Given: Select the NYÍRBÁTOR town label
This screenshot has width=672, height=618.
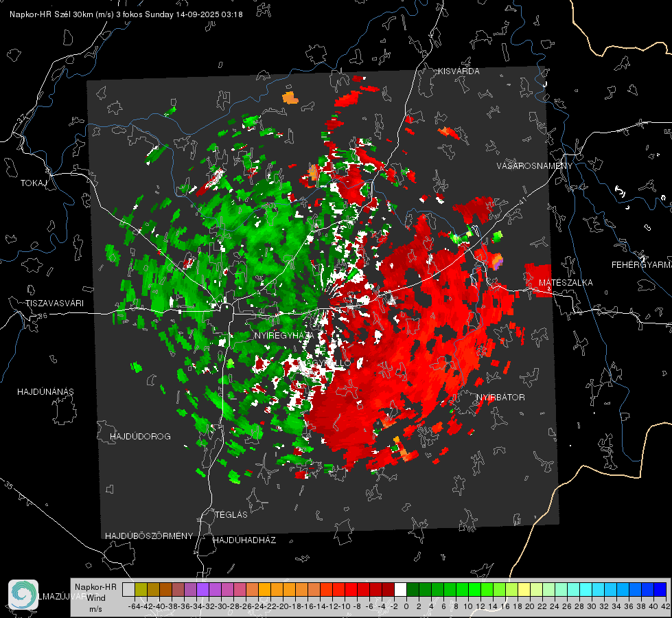Looking at the screenshot, I should [500, 398].
